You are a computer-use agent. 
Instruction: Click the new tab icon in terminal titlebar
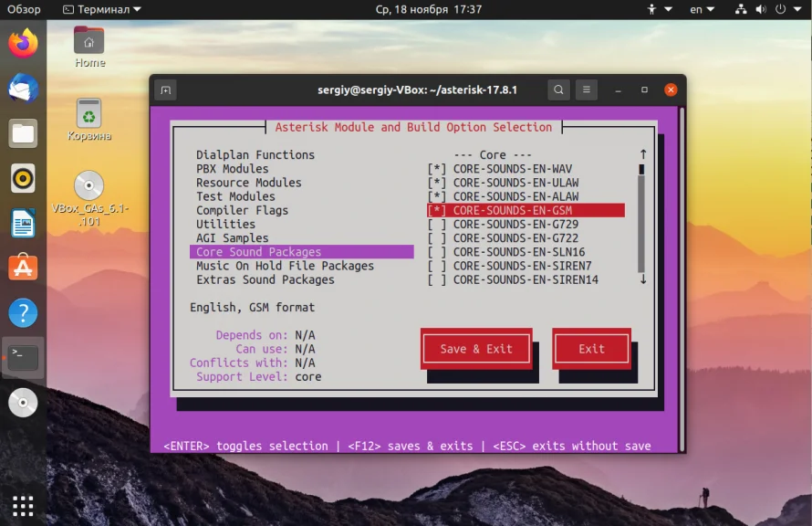[x=165, y=89]
